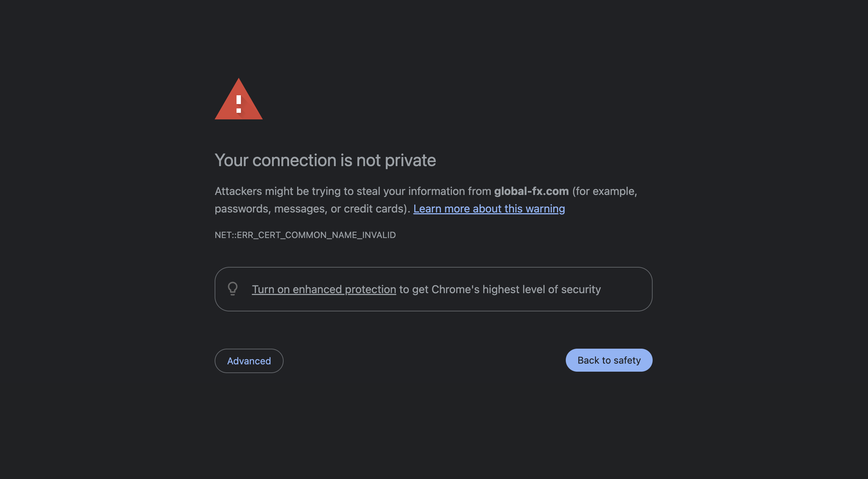Viewport: 868px width, 479px height.
Task: Click the bold global-fx.com domain name
Action: 531,191
